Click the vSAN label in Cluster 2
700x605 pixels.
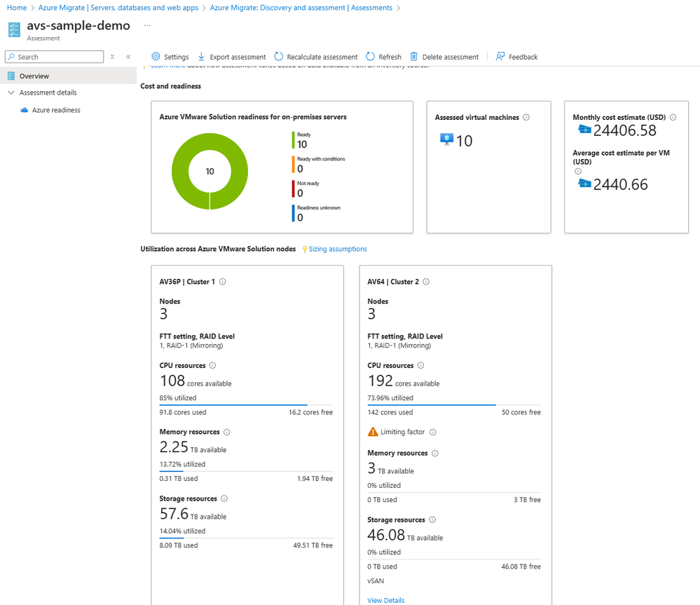point(376,581)
